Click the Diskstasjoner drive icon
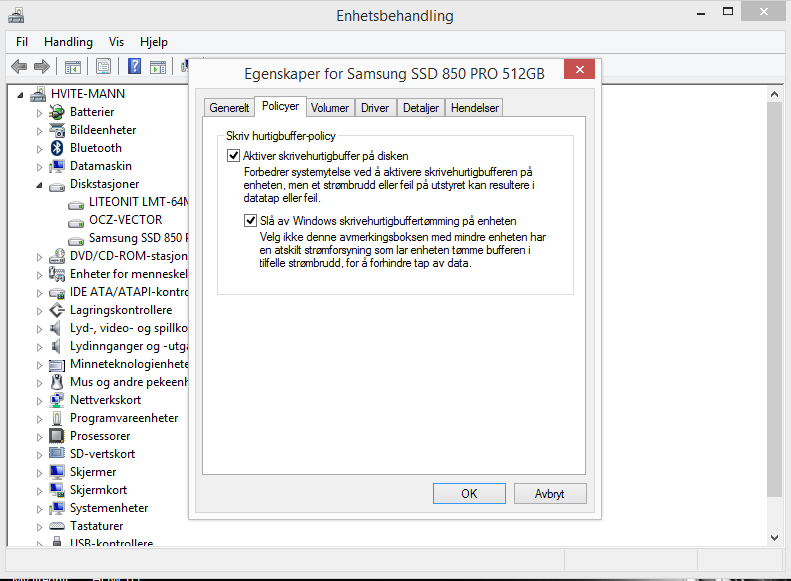791x581 pixels. tap(57, 187)
